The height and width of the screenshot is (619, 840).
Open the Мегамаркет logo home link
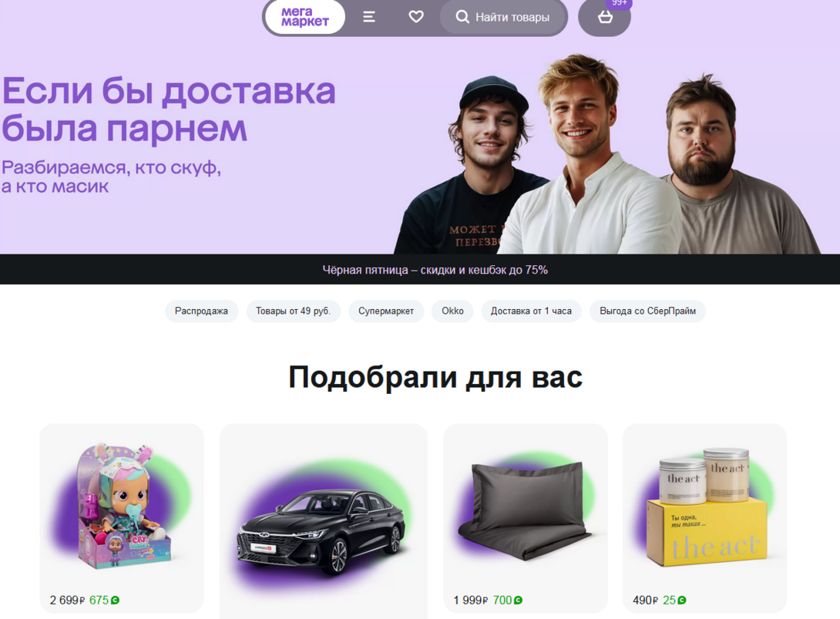[x=305, y=17]
